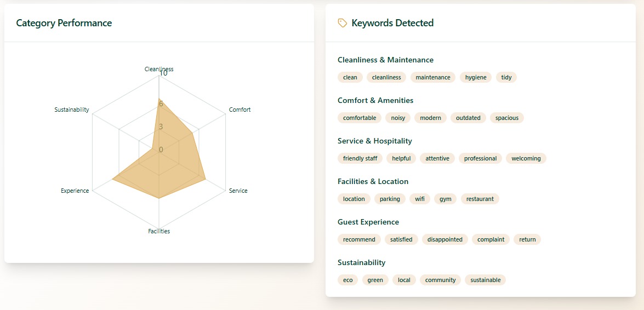The image size is (644, 310).
Task: Select the 'noisy' keyword chip
Action: 398,118
